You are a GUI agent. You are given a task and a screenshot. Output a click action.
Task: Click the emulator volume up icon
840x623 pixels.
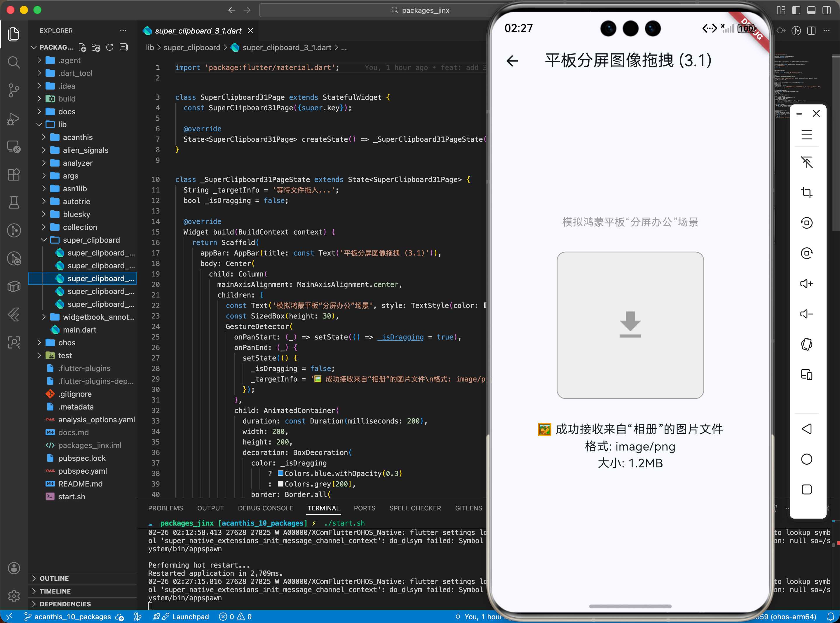click(806, 283)
